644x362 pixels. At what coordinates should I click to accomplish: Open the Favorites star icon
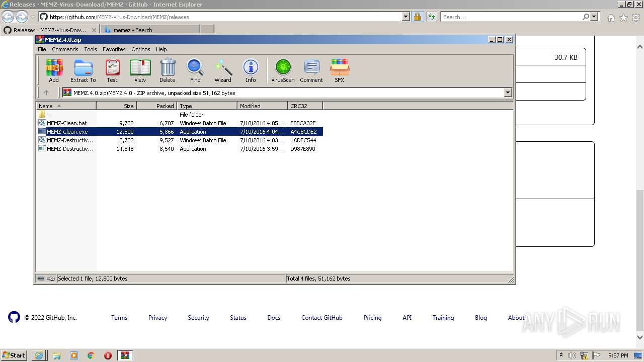point(623,18)
